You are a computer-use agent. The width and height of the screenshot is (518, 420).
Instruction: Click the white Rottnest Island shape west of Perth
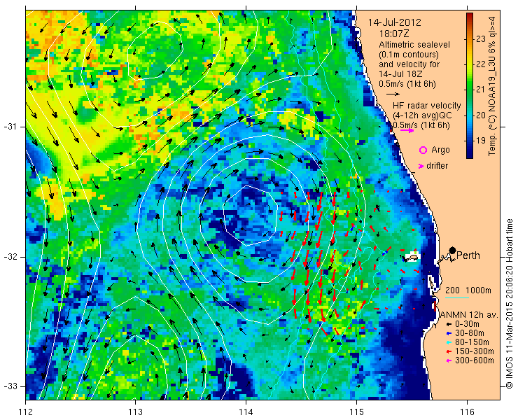coord(412,257)
